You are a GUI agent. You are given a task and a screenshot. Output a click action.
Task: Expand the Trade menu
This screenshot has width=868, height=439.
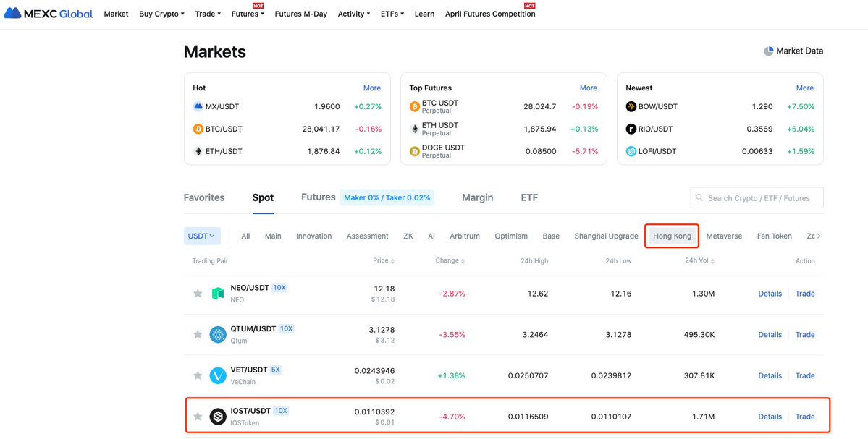point(208,14)
